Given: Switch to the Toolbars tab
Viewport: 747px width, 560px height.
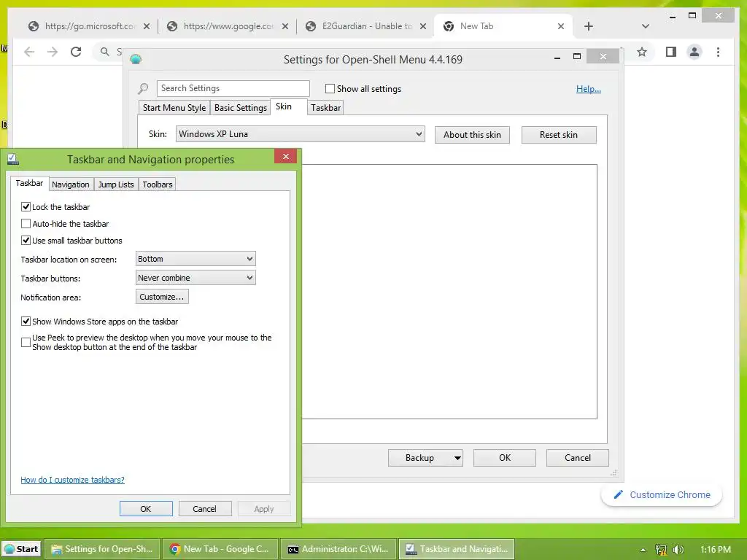Looking at the screenshot, I should (x=158, y=184).
